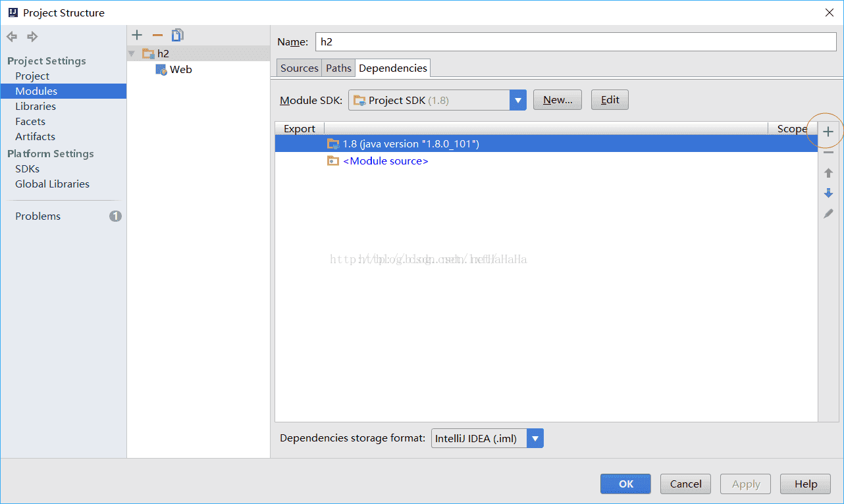Confirm with the OK button
The width and height of the screenshot is (844, 504).
pos(625,484)
